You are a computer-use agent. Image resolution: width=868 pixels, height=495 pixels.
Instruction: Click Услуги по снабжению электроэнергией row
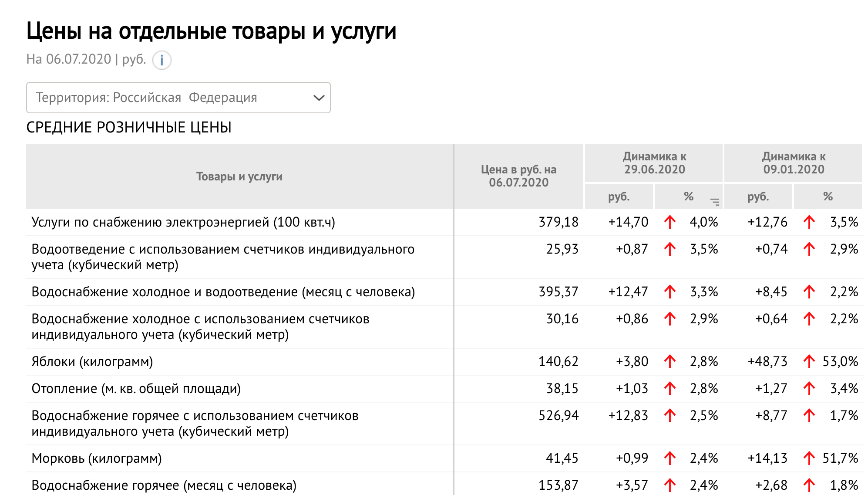pyautogui.click(x=183, y=222)
